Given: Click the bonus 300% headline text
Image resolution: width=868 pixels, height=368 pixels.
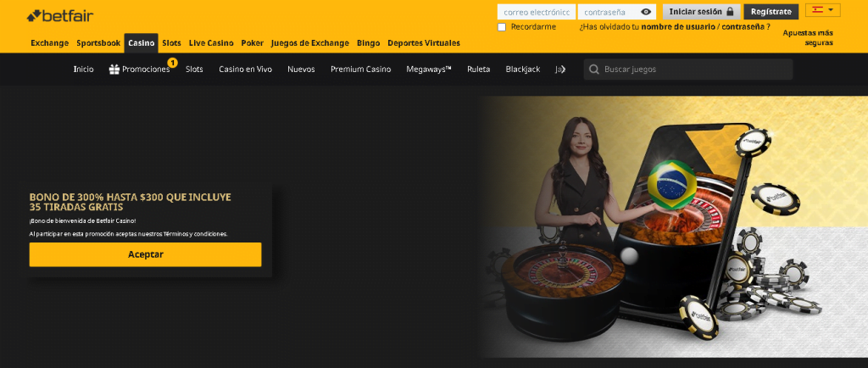Looking at the screenshot, I should [130, 202].
